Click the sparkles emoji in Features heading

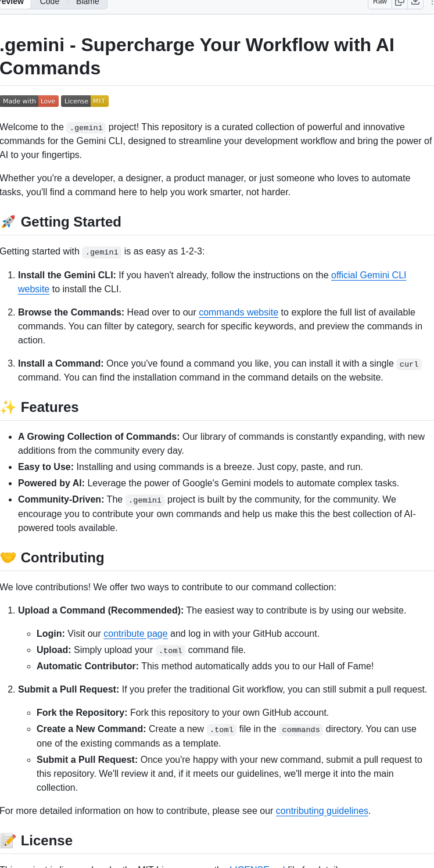pyautogui.click(x=8, y=407)
